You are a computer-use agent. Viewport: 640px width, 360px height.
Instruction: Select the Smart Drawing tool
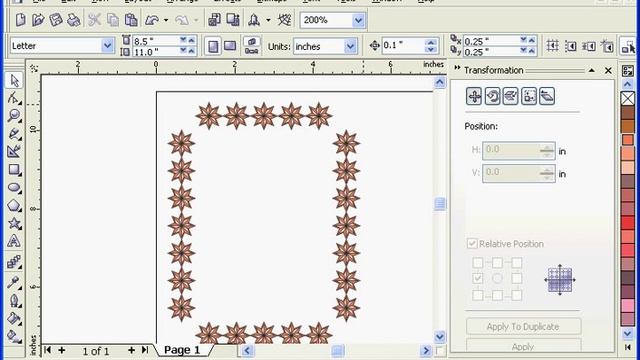click(x=14, y=151)
